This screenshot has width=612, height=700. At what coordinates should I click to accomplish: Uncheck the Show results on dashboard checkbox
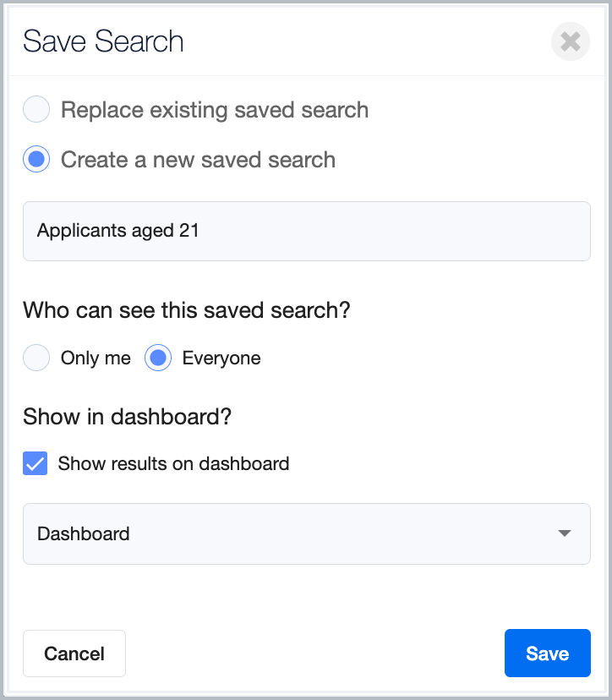[36, 463]
